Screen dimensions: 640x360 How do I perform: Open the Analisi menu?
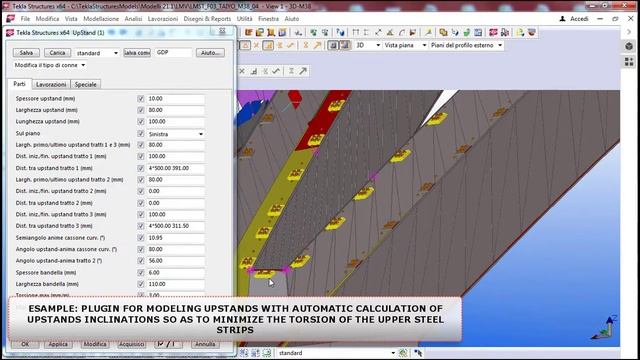tap(133, 19)
